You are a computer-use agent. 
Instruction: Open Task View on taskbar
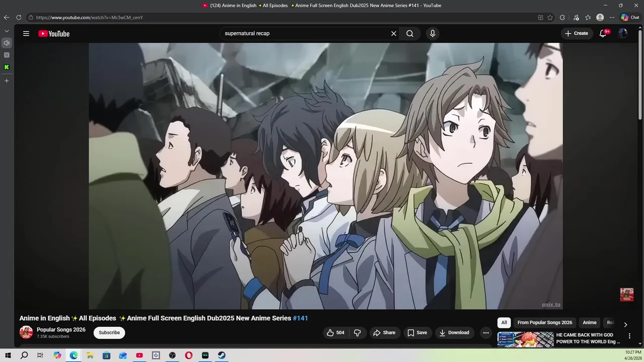click(40, 355)
